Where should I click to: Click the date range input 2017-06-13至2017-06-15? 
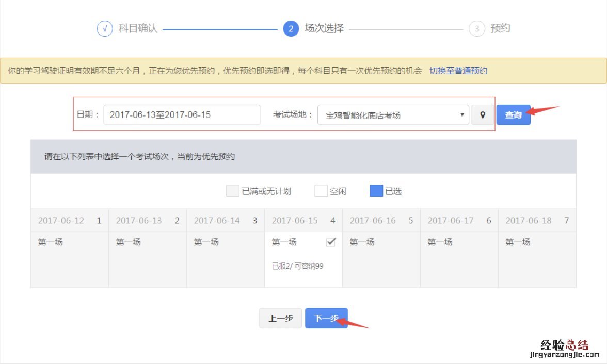[182, 115]
